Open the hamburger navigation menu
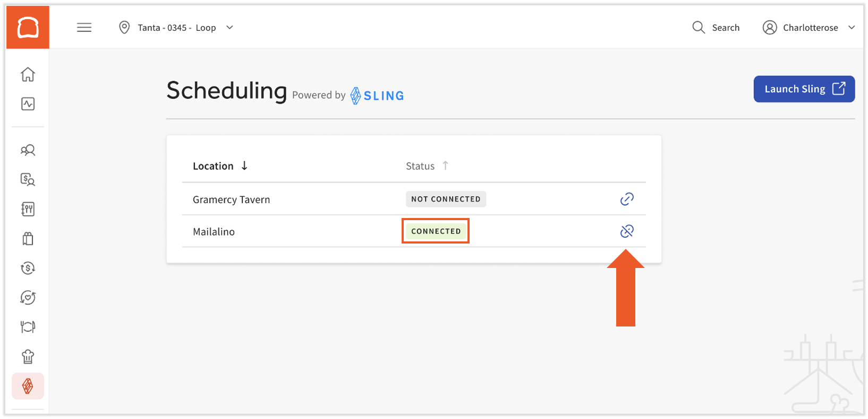 pos(84,27)
